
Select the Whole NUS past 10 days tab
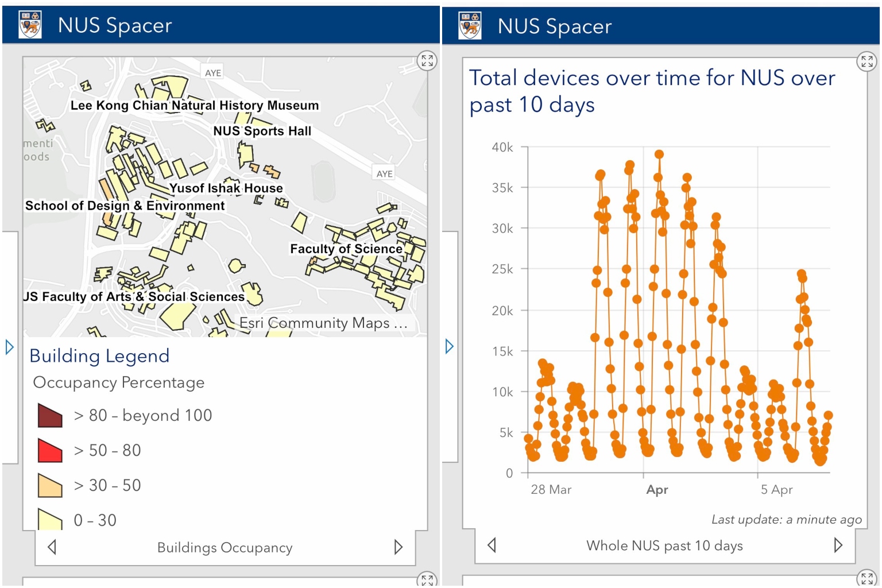664,546
